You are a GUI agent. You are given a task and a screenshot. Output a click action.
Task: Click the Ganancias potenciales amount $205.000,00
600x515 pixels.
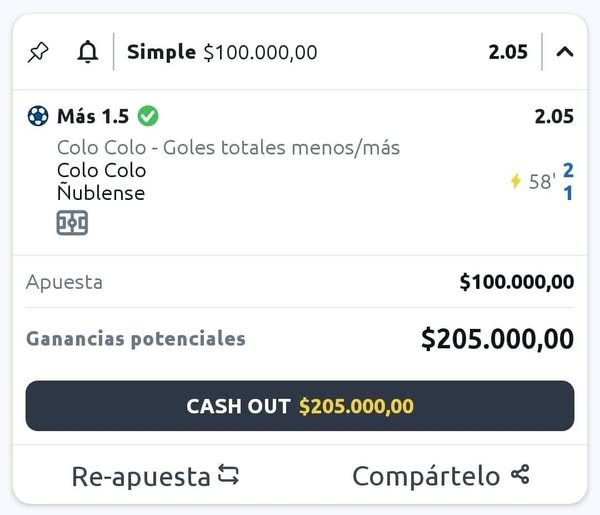click(497, 339)
